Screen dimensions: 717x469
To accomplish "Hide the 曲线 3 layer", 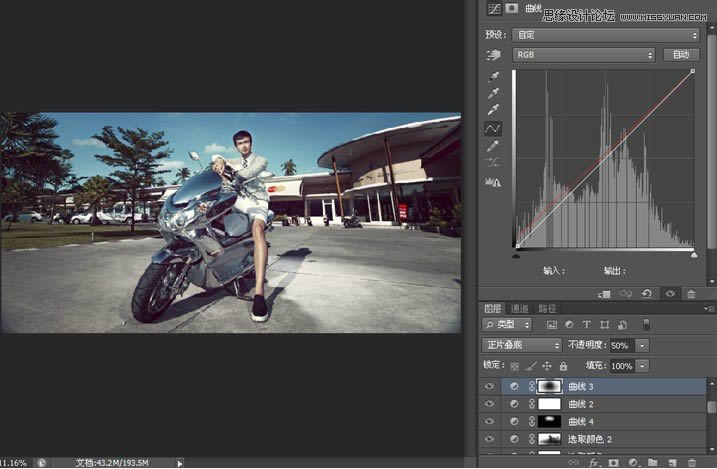I will (x=489, y=387).
